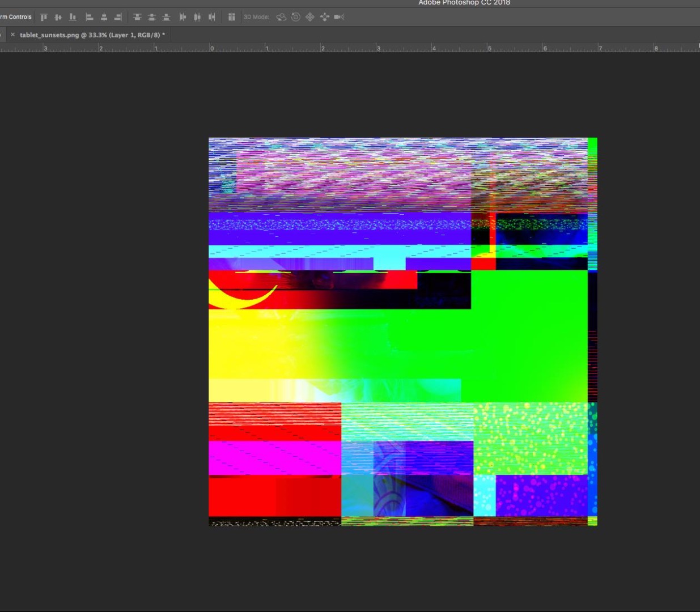
Task: Activate the 3D orbit camera mode
Action: 281,17
